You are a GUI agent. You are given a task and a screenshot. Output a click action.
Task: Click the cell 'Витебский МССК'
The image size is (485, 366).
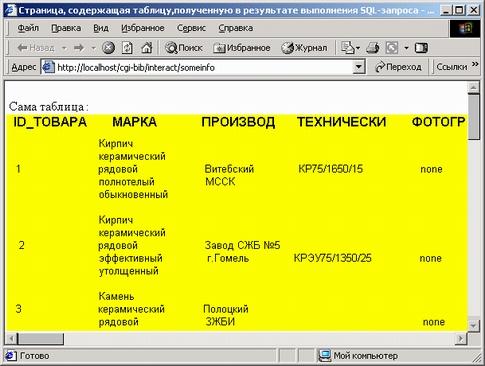[229, 175]
